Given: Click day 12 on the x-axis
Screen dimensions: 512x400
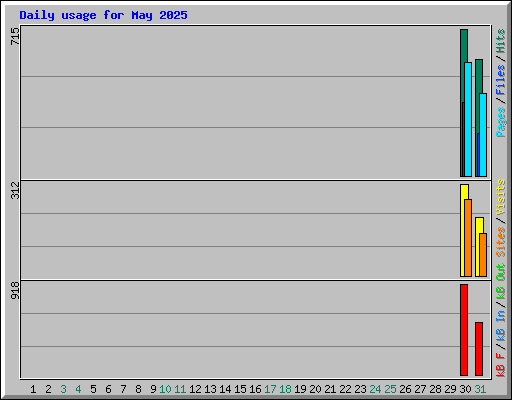Looking at the screenshot, I should pyautogui.click(x=195, y=389).
